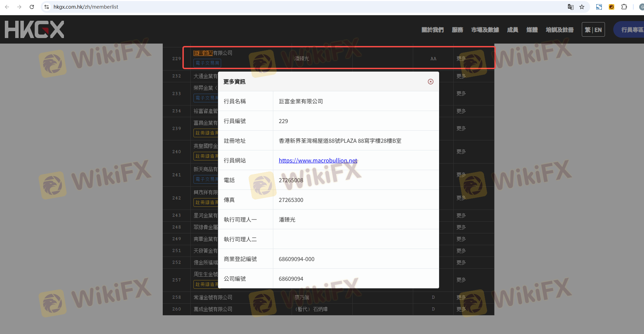View site information icon in address bar

(x=47, y=7)
